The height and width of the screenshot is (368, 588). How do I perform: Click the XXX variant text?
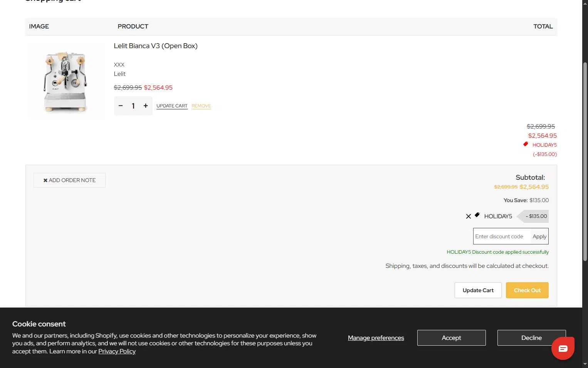pyautogui.click(x=119, y=65)
